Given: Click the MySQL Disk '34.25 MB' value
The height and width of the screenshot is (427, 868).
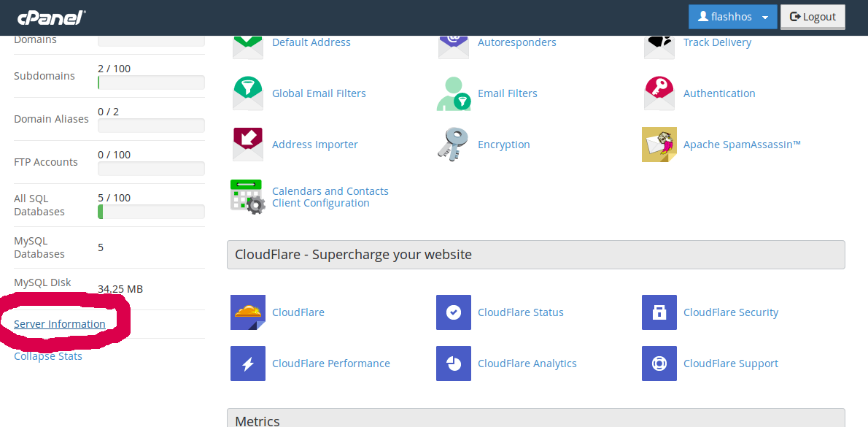Looking at the screenshot, I should [120, 289].
